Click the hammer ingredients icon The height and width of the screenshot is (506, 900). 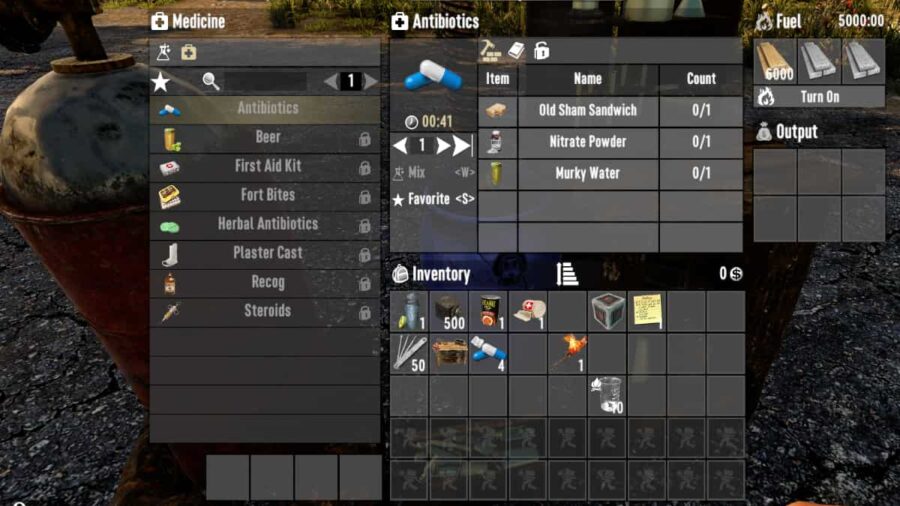pyautogui.click(x=490, y=50)
